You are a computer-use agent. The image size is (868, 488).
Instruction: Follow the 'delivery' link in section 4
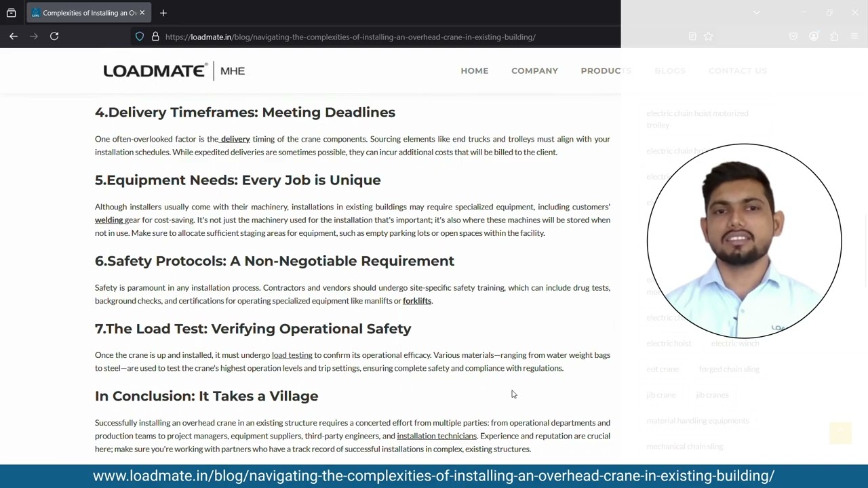tap(235, 139)
